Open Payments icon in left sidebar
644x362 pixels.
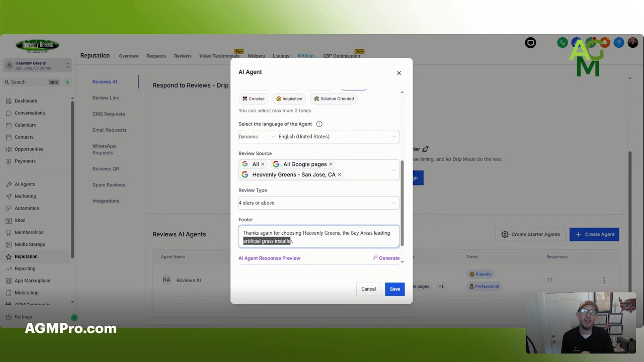9,161
